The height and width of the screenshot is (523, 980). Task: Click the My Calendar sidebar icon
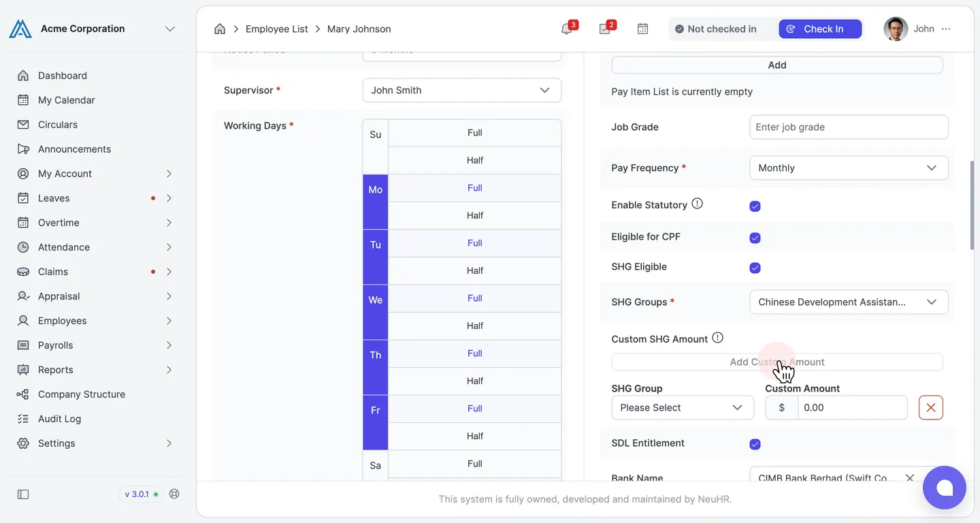tap(23, 100)
